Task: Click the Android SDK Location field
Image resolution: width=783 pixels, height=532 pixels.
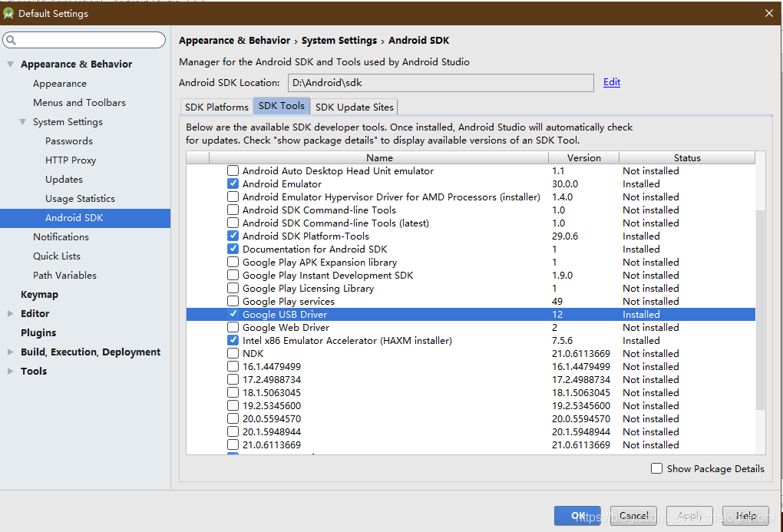Action: (x=441, y=83)
